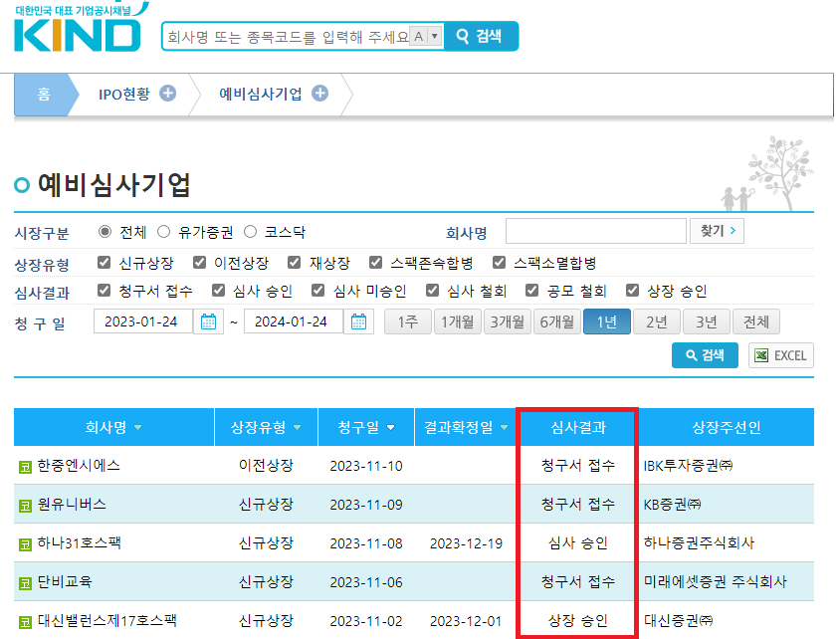The height and width of the screenshot is (639, 840).
Task: Click the plus icon beside IPO현황
Action: point(168,94)
